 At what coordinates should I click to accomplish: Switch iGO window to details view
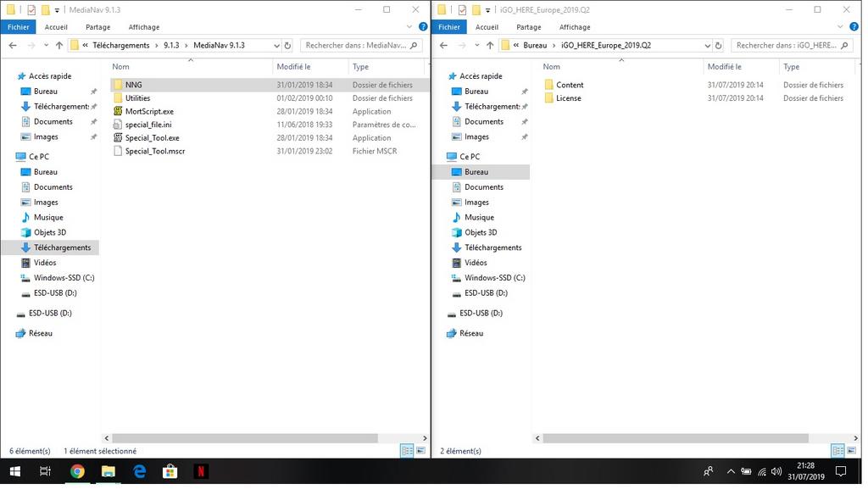tap(838, 451)
